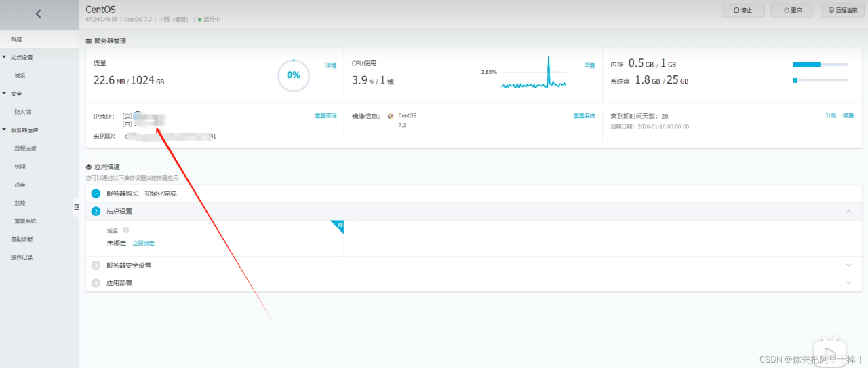Click the sidebar collapse handle icon
This screenshot has height=368, width=868.
coord(77,207)
